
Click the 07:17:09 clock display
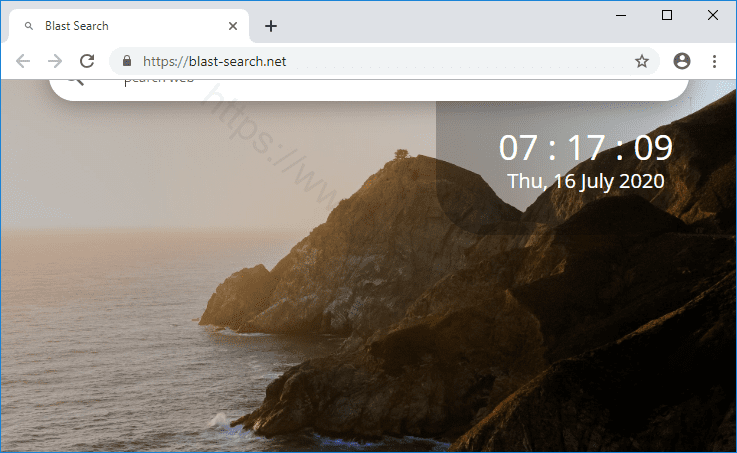[586, 147]
